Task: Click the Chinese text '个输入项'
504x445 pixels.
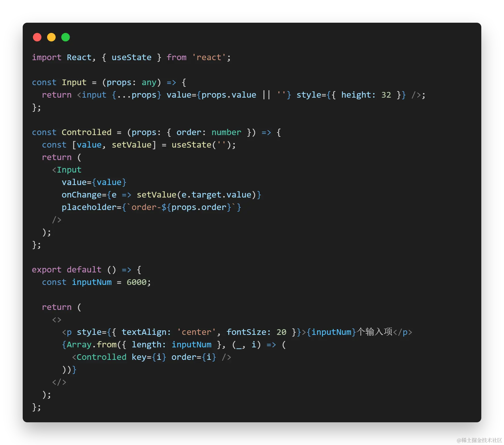Action: coord(375,332)
